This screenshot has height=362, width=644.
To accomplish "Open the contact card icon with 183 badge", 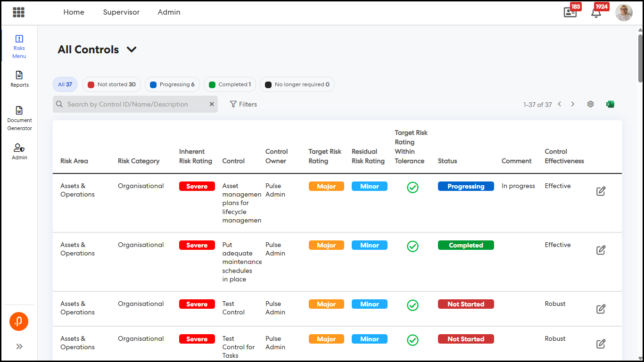I will coord(570,13).
